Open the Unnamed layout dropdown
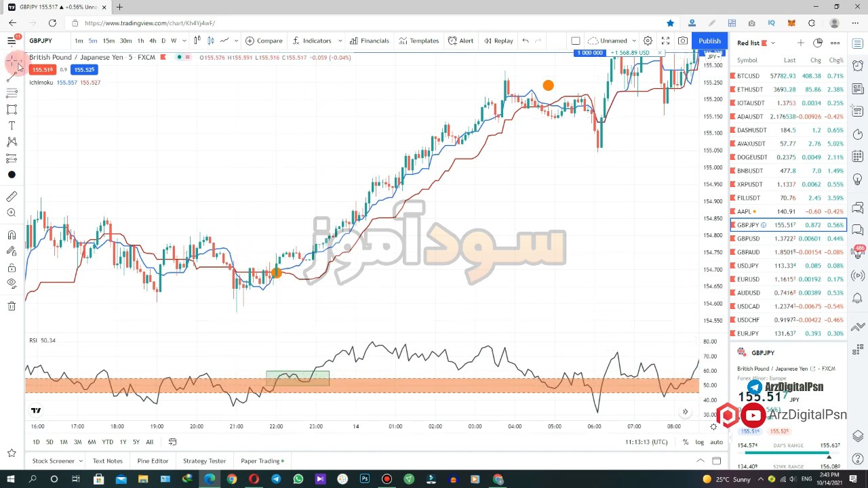 (x=613, y=41)
